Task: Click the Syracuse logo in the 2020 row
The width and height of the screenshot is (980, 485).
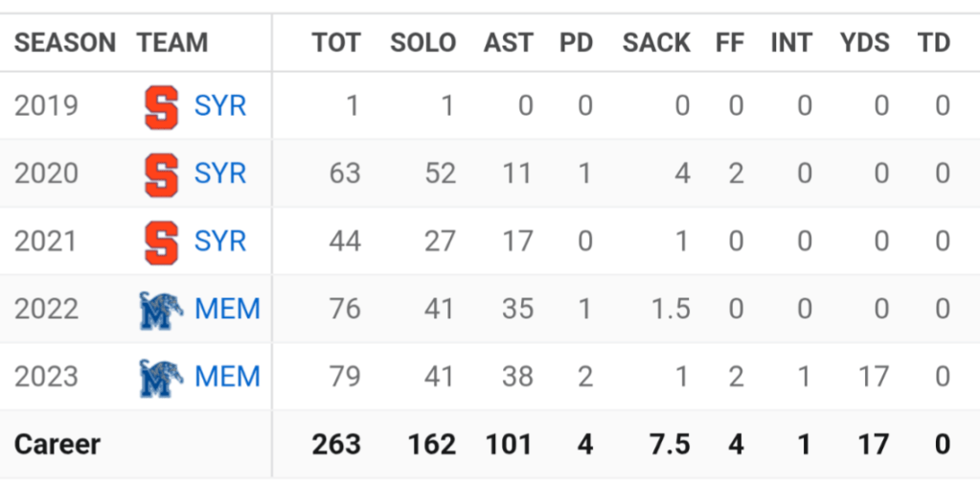Action: click(x=161, y=173)
